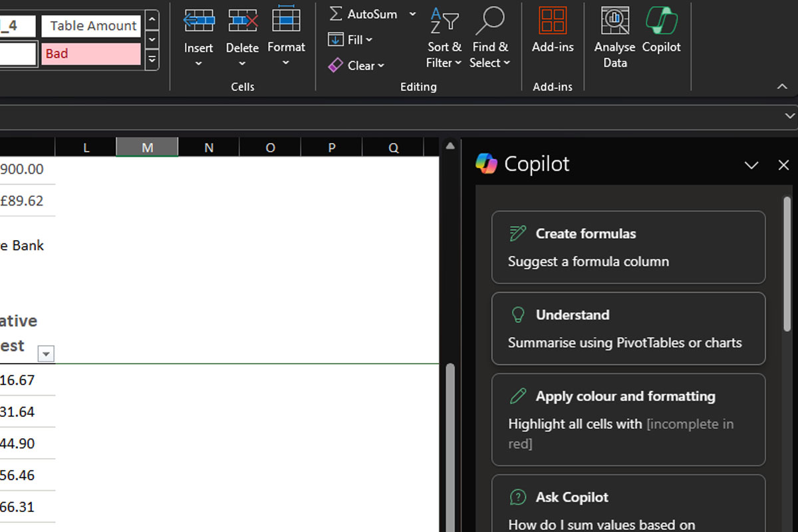Viewport: 798px width, 532px height.
Task: Click the cell showing 31.64
Action: pyautogui.click(x=27, y=412)
